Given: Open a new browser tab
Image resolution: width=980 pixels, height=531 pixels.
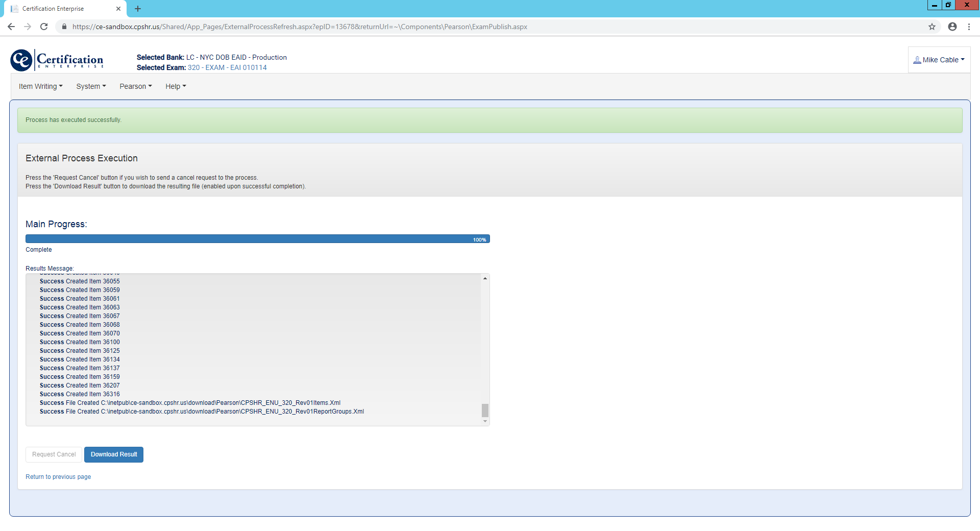Looking at the screenshot, I should (x=138, y=9).
